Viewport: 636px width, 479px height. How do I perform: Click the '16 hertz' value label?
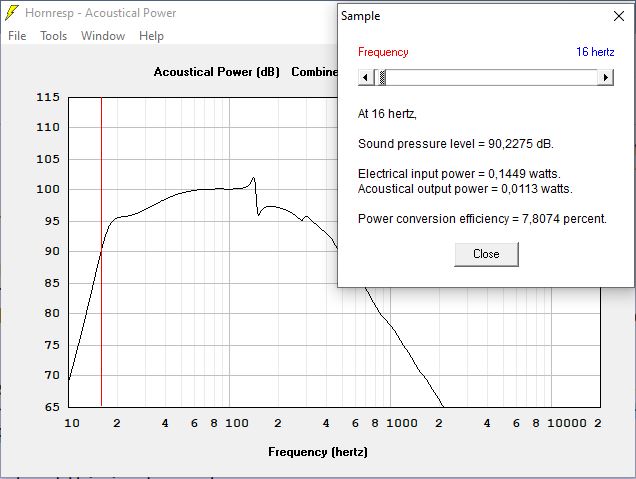(595, 52)
